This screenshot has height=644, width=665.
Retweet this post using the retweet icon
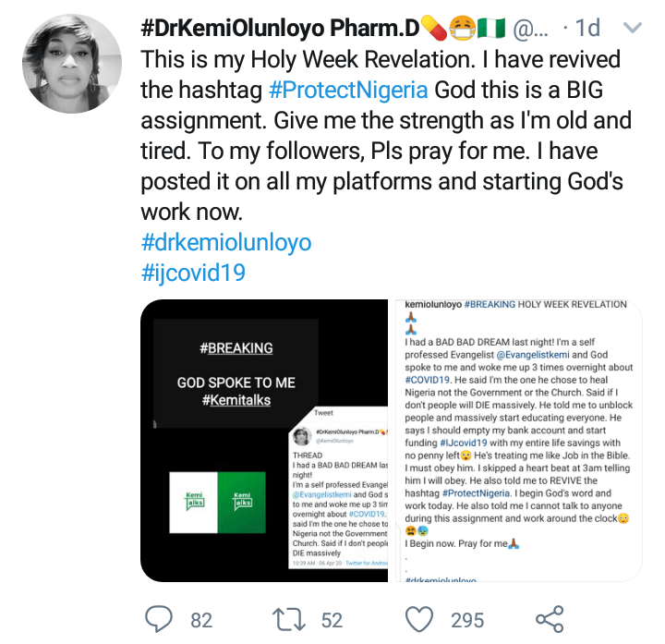point(290,618)
